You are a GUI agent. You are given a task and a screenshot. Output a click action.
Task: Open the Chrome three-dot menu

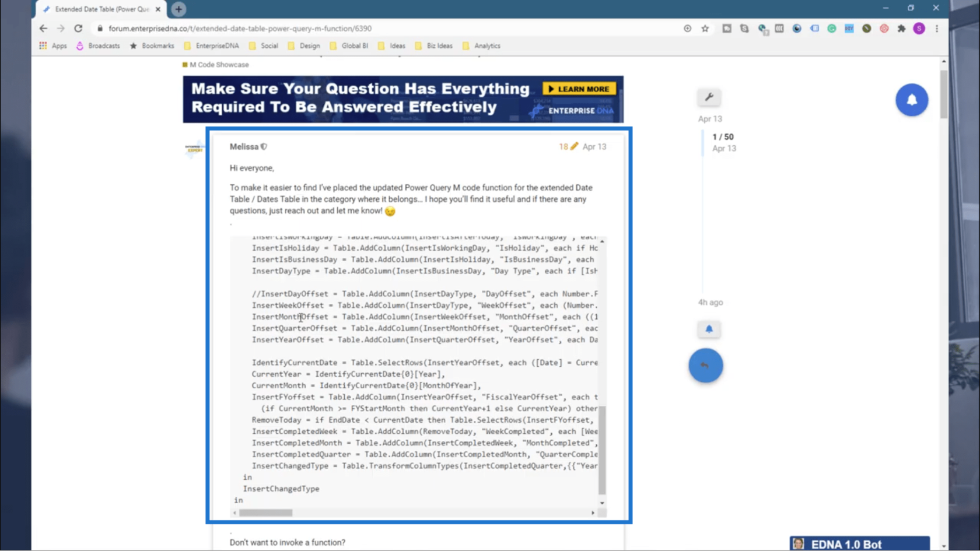point(937,28)
